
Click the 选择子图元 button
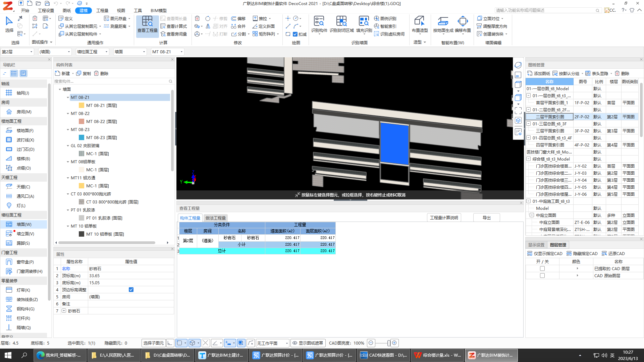tap(154, 343)
